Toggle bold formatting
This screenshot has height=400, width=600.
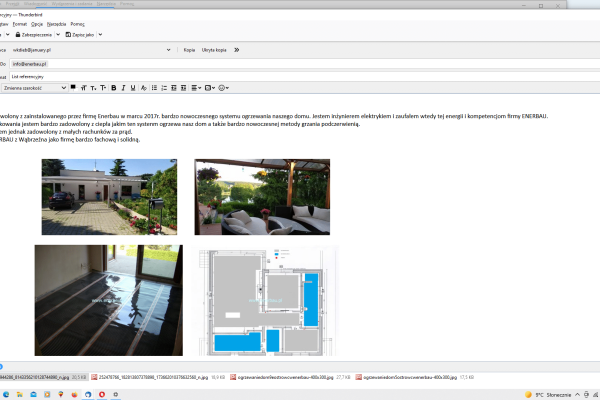point(114,88)
